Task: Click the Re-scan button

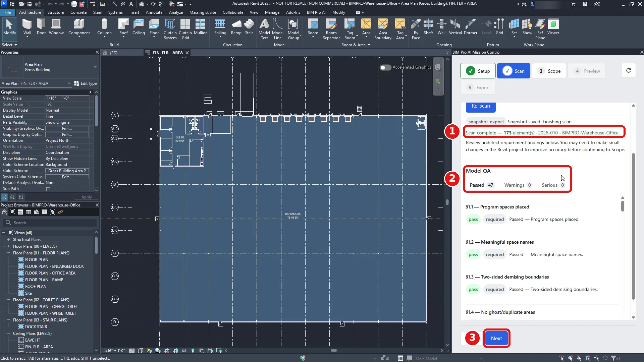Action: pos(481,106)
